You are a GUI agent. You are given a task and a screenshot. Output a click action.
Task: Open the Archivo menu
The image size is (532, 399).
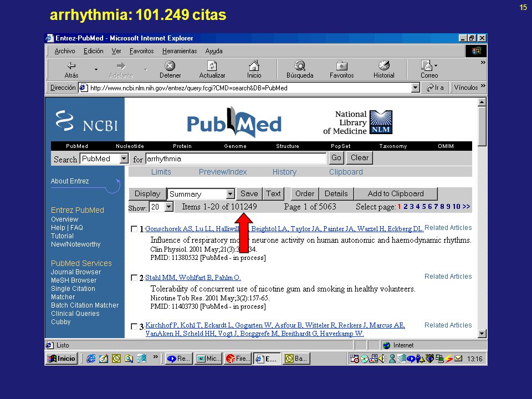pos(65,51)
